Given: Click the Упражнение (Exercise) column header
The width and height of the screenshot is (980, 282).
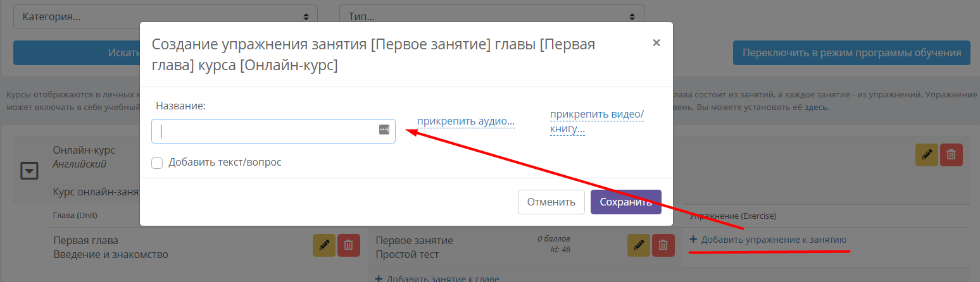Looking at the screenshot, I should (733, 216).
